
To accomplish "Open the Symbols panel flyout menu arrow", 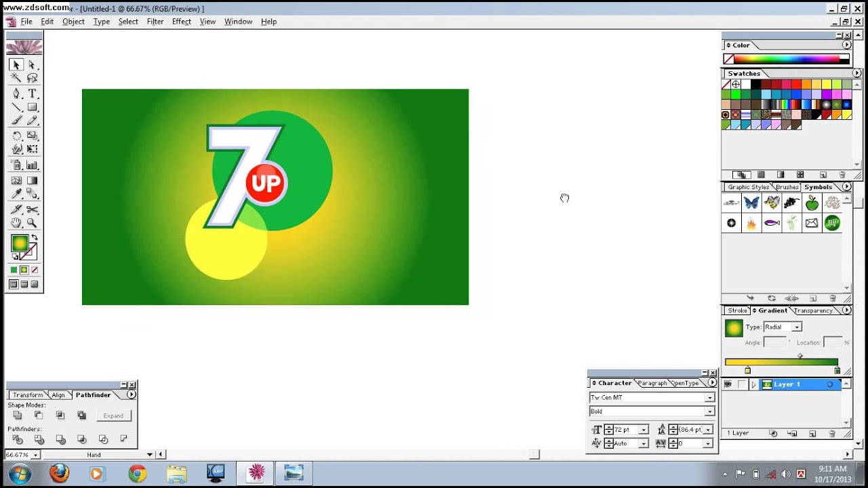I will 846,187.
